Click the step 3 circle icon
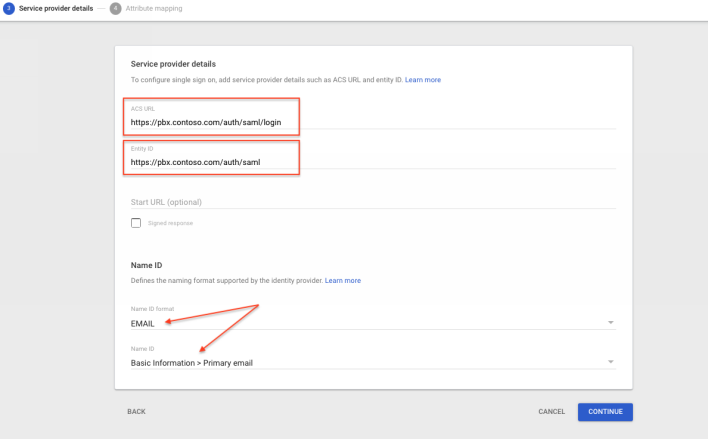The height and width of the screenshot is (440, 709). point(9,8)
